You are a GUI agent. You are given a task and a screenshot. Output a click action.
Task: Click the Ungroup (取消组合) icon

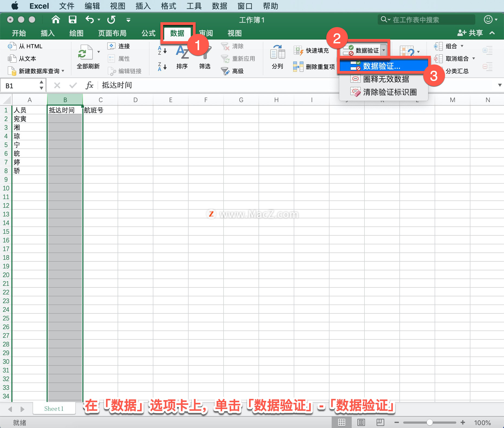[x=438, y=59]
